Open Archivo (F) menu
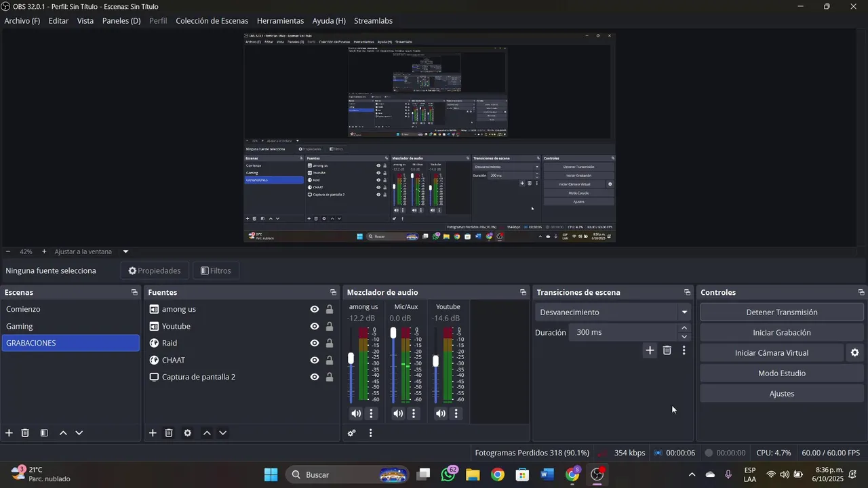 [22, 21]
